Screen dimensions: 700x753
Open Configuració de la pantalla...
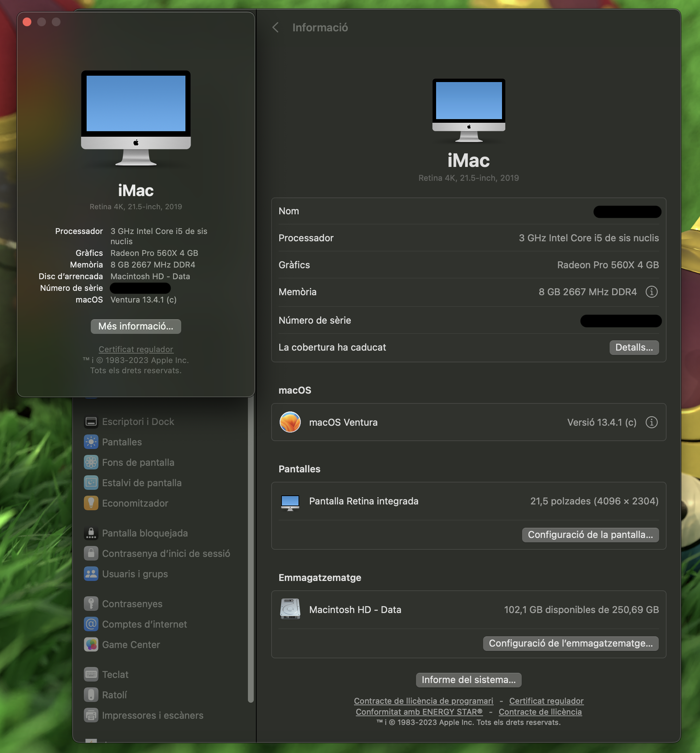tap(590, 535)
